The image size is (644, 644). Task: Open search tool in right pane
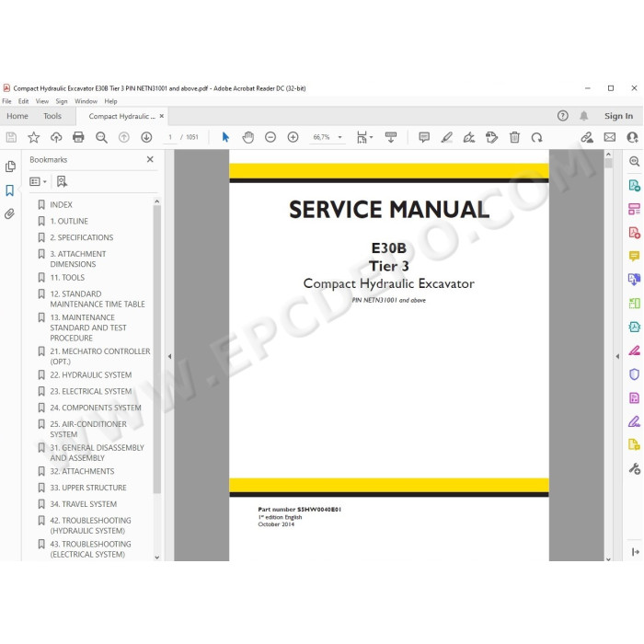tap(634, 161)
